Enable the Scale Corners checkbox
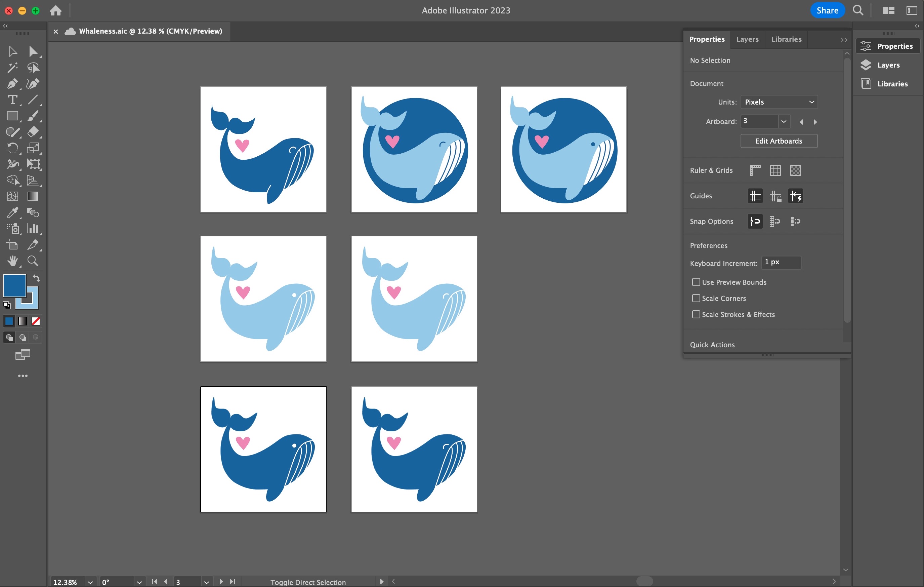The width and height of the screenshot is (924, 587). pos(696,298)
